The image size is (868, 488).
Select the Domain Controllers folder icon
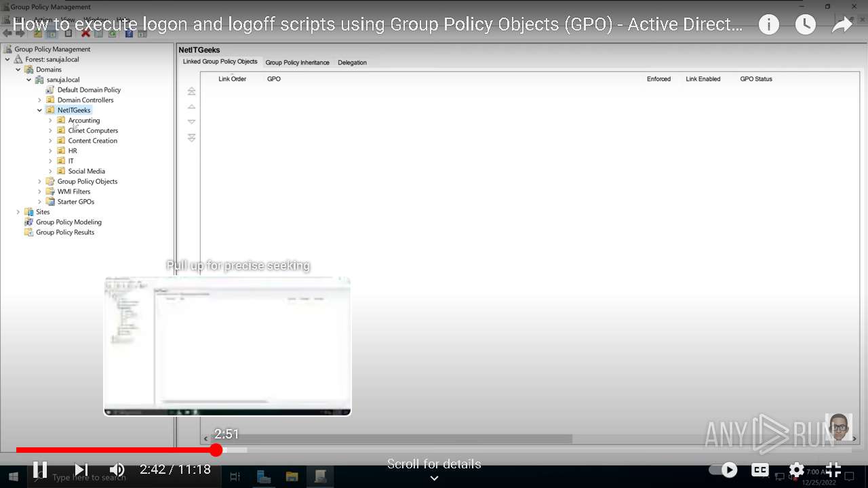[50, 100]
